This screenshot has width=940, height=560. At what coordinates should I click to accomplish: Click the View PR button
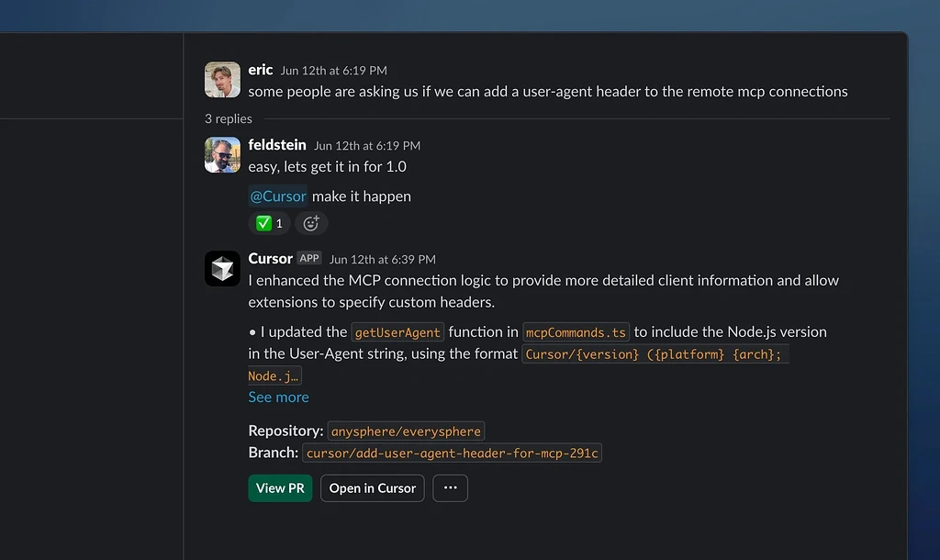(280, 488)
